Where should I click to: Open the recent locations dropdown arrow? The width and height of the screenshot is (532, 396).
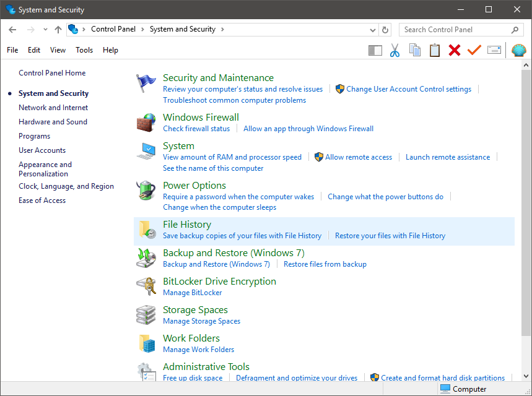click(x=45, y=30)
